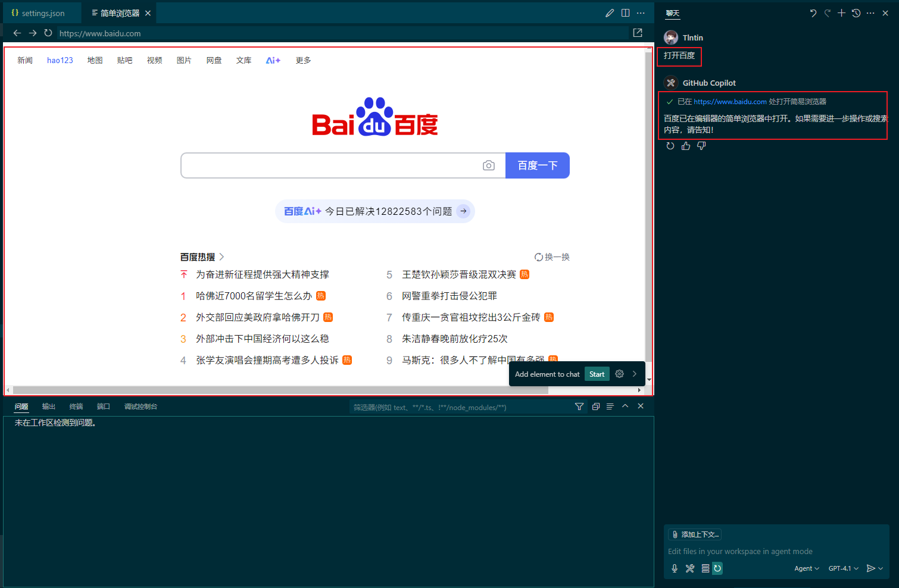Click the list icon in chat input
The height and width of the screenshot is (588, 899).
click(706, 568)
